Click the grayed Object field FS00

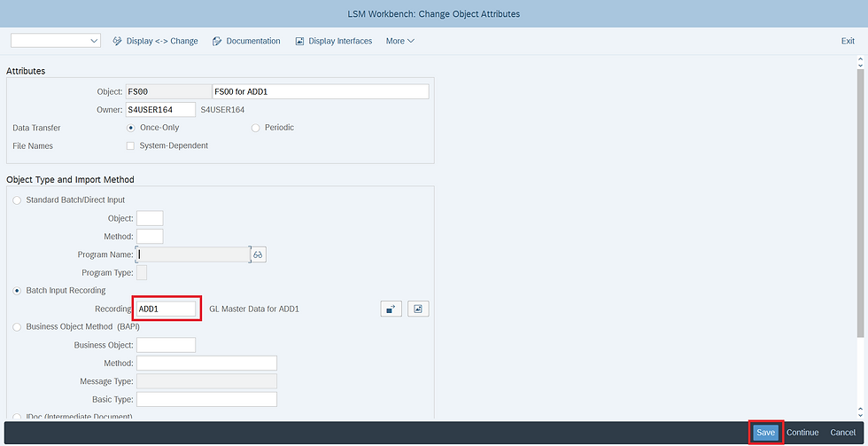pos(169,92)
